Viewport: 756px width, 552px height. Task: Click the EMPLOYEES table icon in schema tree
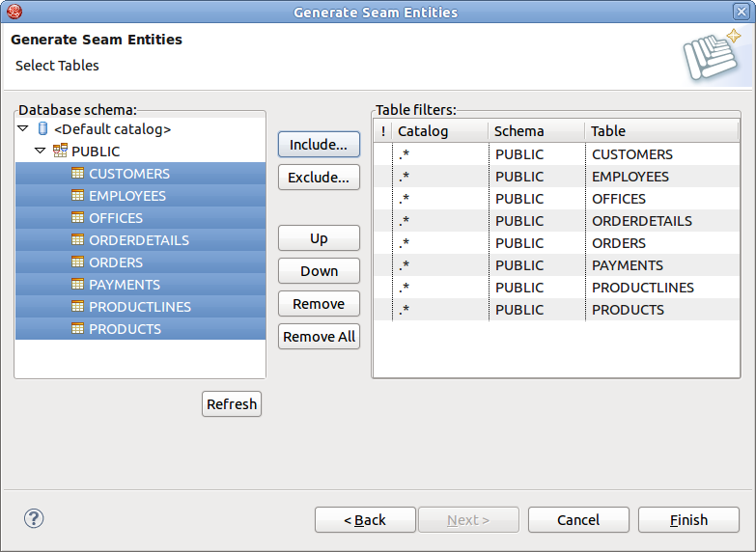click(78, 196)
